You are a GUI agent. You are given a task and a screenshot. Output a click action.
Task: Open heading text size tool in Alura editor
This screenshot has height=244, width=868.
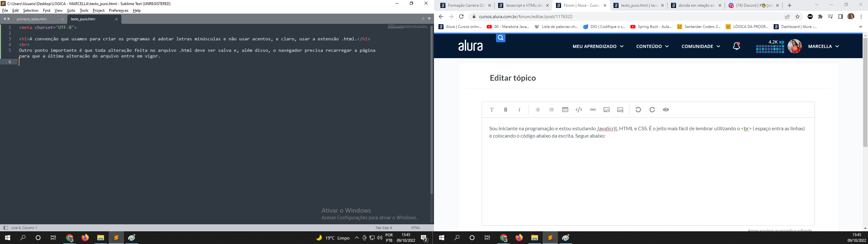(492, 110)
